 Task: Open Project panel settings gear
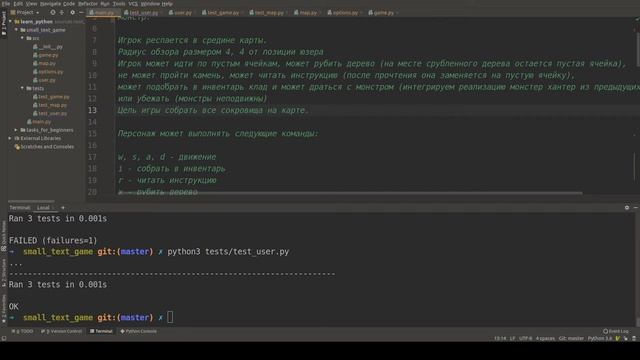pyautogui.click(x=73, y=13)
